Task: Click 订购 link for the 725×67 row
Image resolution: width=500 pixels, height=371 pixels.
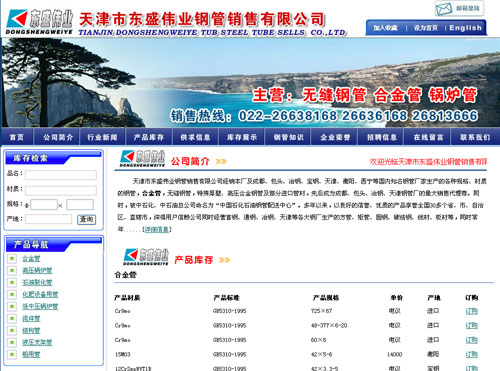Action: [472, 311]
